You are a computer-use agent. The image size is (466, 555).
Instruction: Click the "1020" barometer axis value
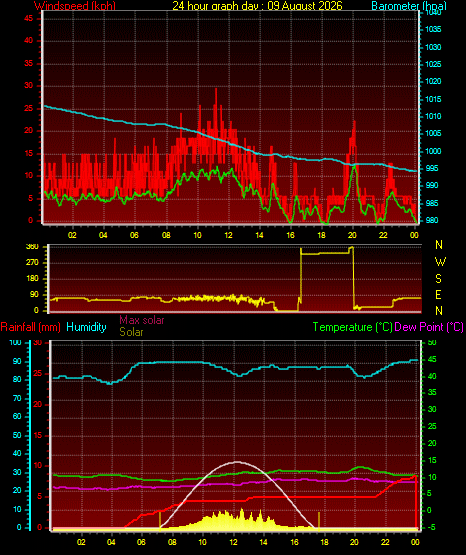point(433,81)
